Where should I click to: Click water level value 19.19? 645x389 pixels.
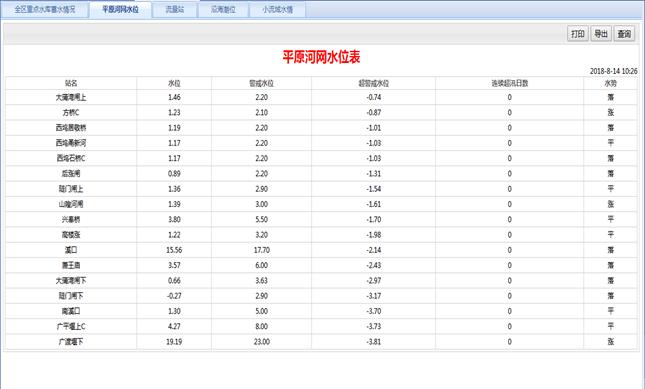click(x=174, y=342)
